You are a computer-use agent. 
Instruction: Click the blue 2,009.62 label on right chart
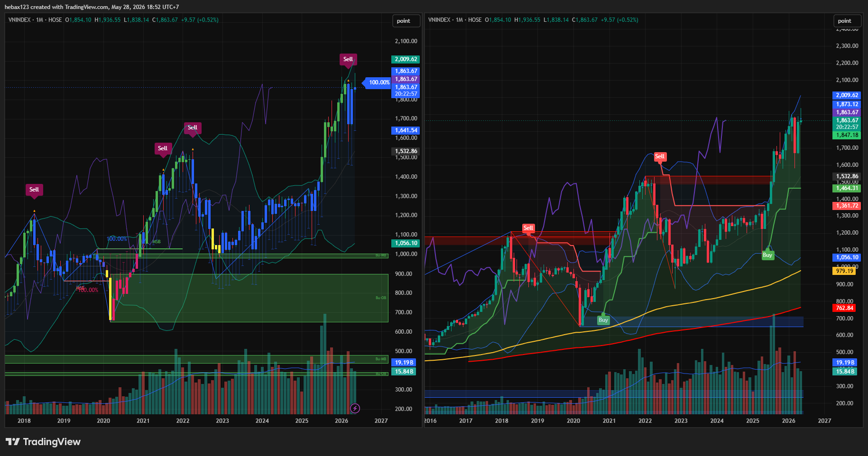[847, 95]
